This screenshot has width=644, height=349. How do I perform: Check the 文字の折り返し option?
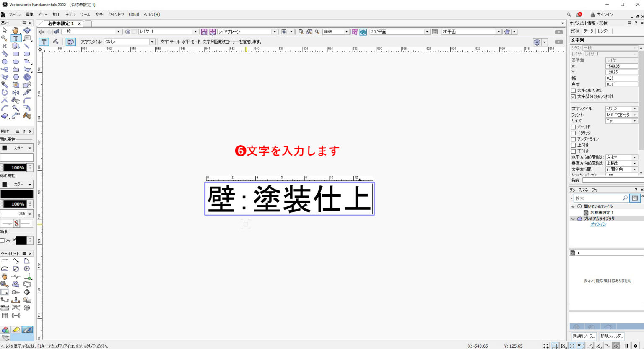(x=573, y=90)
